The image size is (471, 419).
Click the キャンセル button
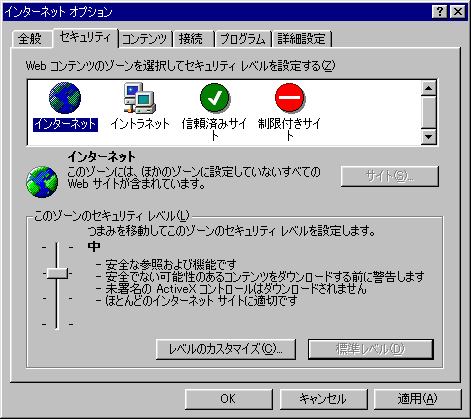pyautogui.click(x=323, y=399)
